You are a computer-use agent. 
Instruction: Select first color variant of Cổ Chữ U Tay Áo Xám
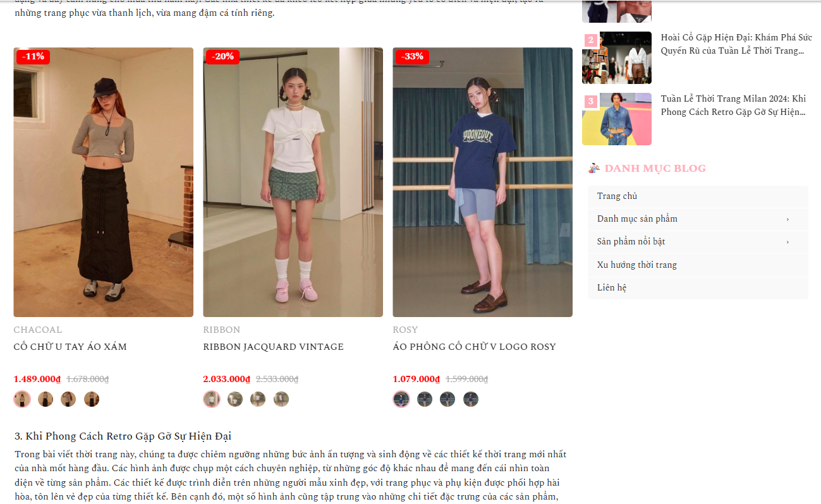point(22,399)
